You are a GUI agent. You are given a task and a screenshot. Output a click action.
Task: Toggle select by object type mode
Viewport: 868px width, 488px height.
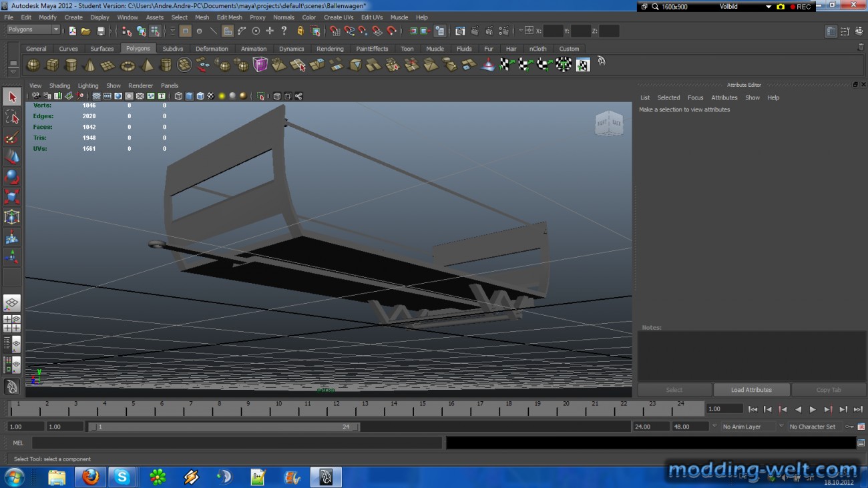142,31
